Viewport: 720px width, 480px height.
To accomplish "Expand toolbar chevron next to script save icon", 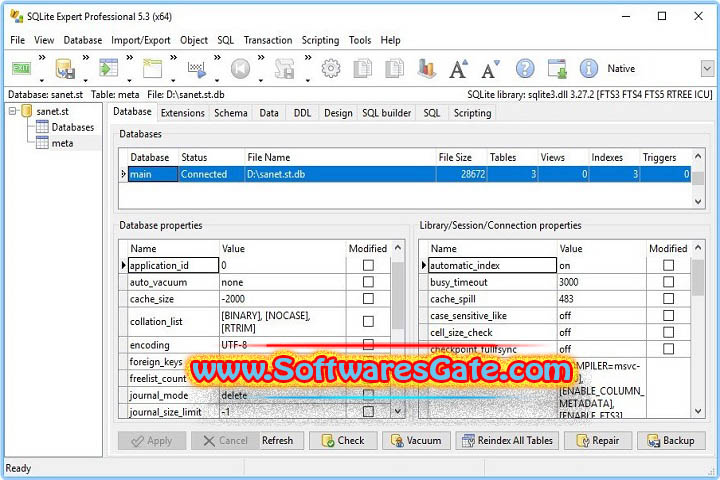I will click(308, 58).
